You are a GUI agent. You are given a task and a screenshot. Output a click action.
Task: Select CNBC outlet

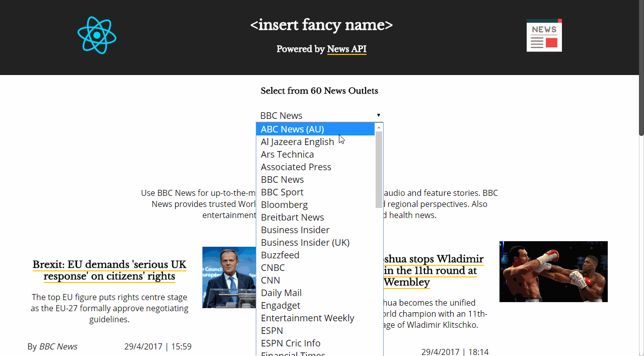pos(316,267)
